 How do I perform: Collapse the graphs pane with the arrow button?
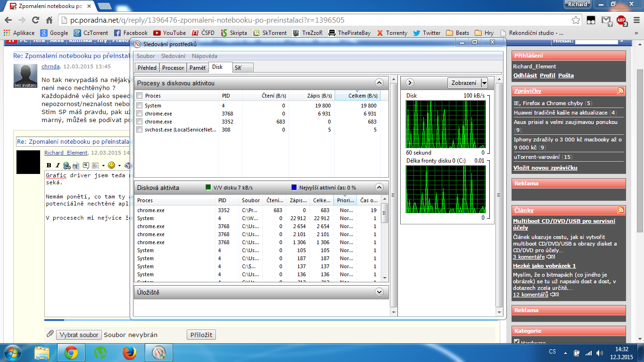[x=410, y=83]
